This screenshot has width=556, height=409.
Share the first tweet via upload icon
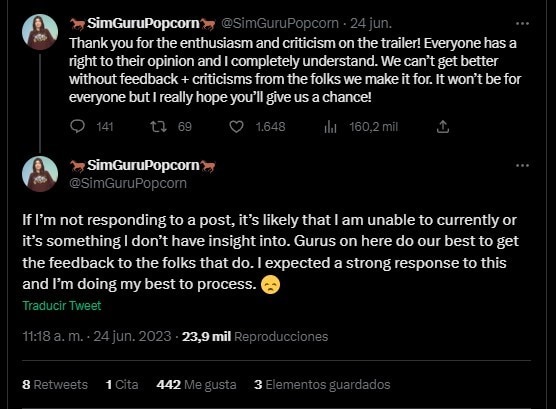coord(443,127)
